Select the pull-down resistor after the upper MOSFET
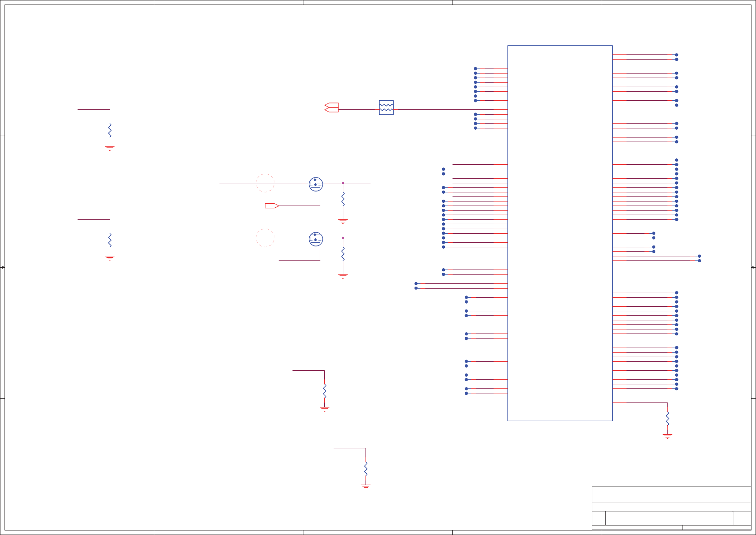The width and height of the screenshot is (756, 535). tap(343, 199)
